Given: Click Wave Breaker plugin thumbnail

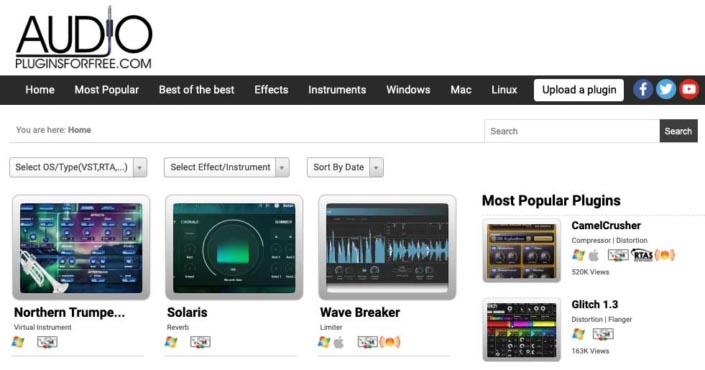Looking at the screenshot, I should click(387, 247).
